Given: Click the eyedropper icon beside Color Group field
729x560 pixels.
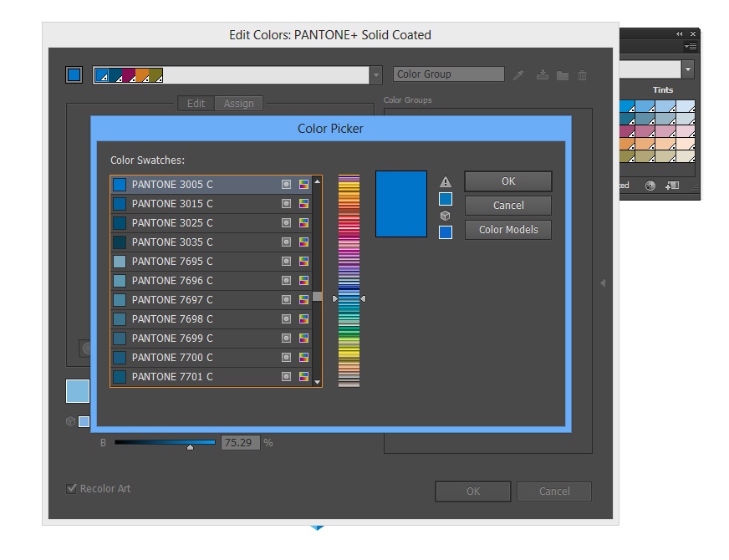Looking at the screenshot, I should coord(518,75).
